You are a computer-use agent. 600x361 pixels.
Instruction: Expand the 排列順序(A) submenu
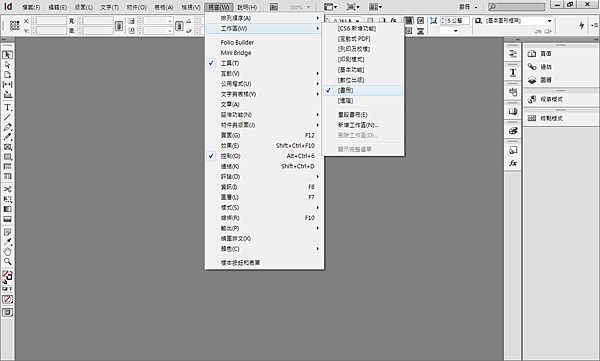coord(264,18)
